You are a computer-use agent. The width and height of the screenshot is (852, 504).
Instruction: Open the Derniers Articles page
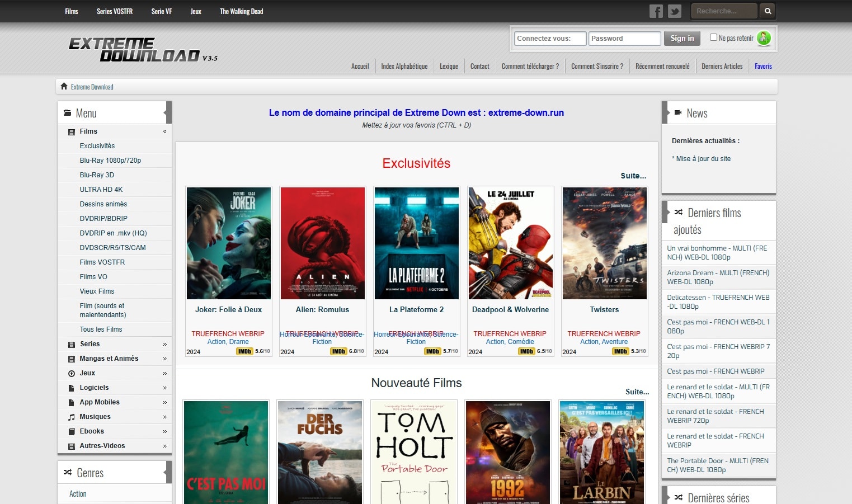[722, 66]
